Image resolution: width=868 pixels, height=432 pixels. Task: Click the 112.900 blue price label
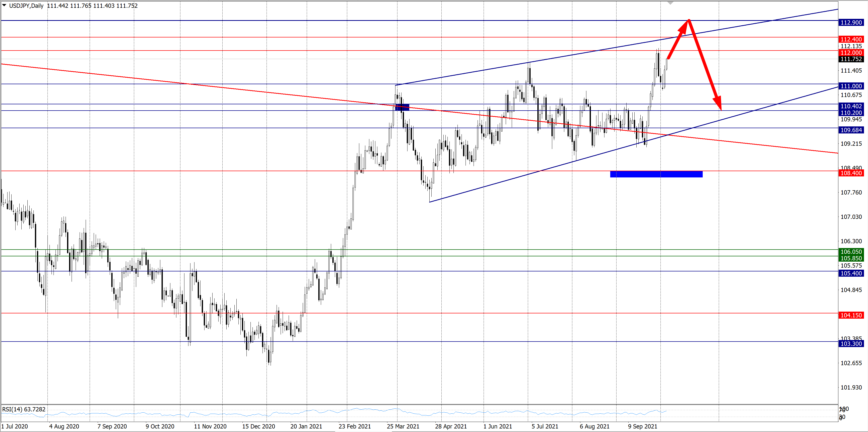point(851,23)
